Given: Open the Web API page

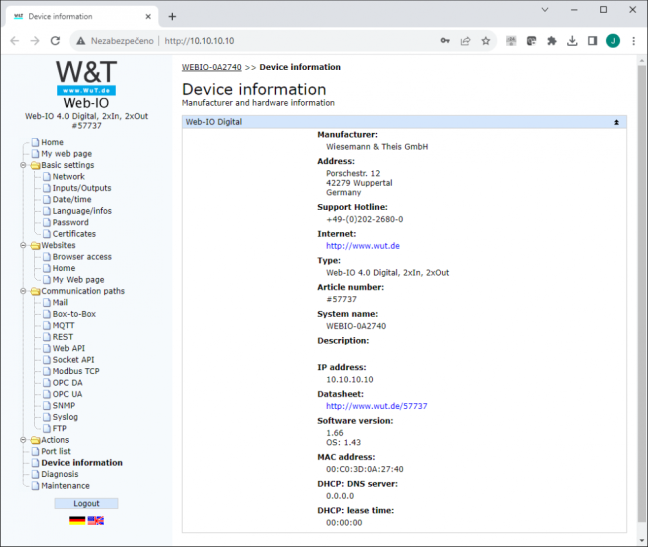Looking at the screenshot, I should click(x=69, y=348).
